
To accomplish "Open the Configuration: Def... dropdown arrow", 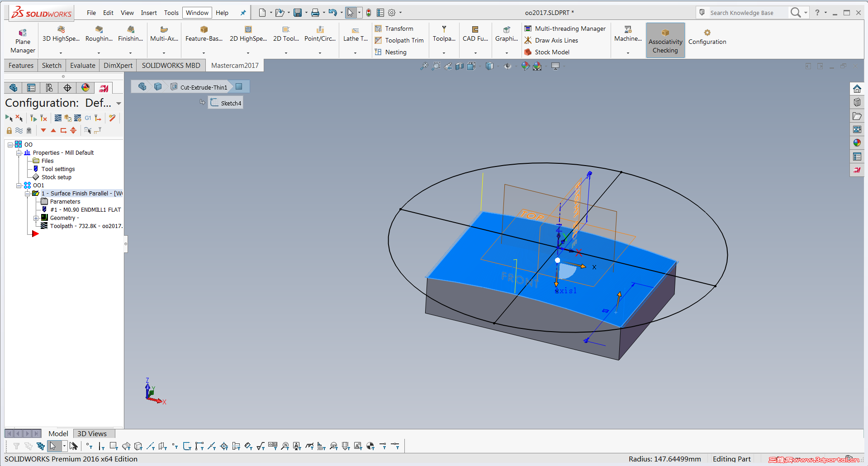I will click(119, 104).
